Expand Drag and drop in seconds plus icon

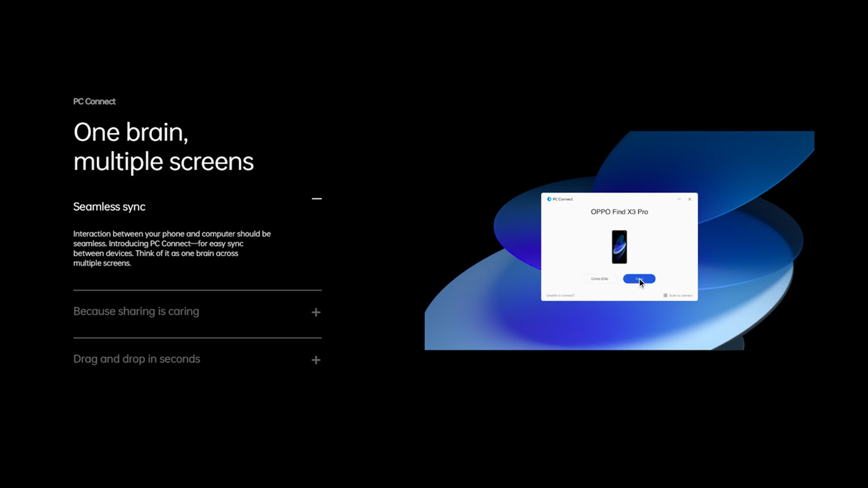pyautogui.click(x=316, y=360)
